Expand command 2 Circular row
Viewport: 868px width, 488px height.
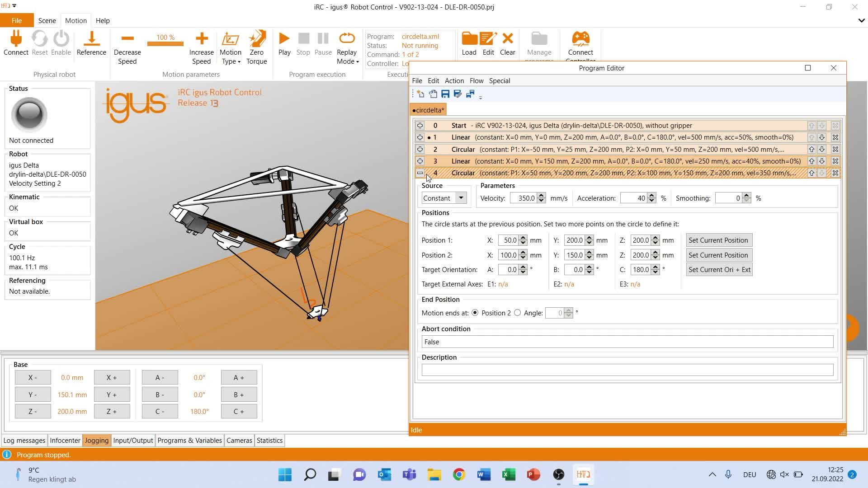pyautogui.click(x=420, y=149)
